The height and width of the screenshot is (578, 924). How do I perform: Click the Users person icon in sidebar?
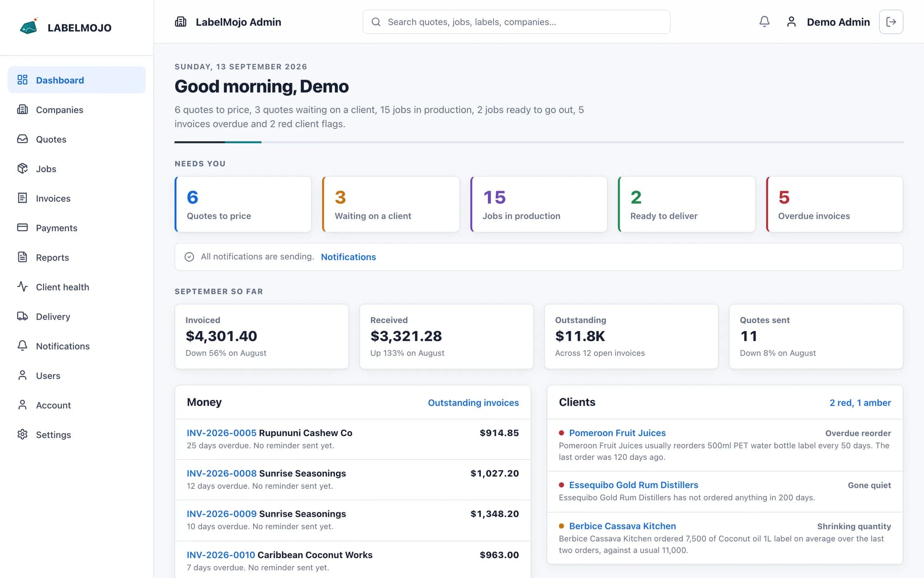click(x=22, y=375)
